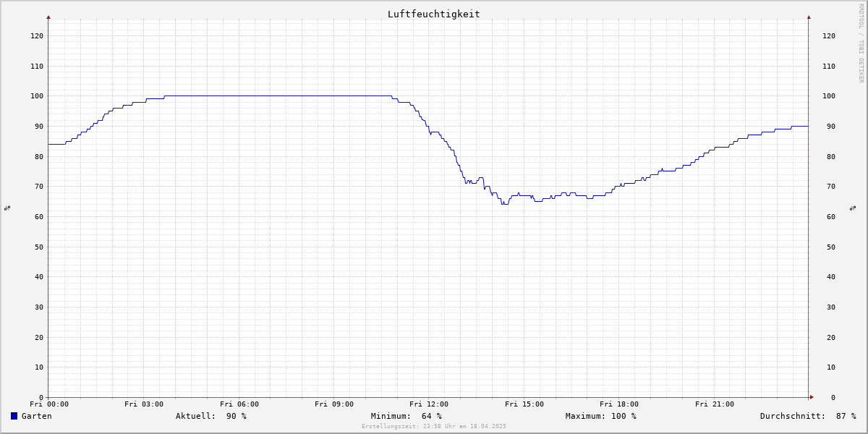Click the right y-axis label '90'
Viewport: 868px width, 434px height.
point(831,127)
